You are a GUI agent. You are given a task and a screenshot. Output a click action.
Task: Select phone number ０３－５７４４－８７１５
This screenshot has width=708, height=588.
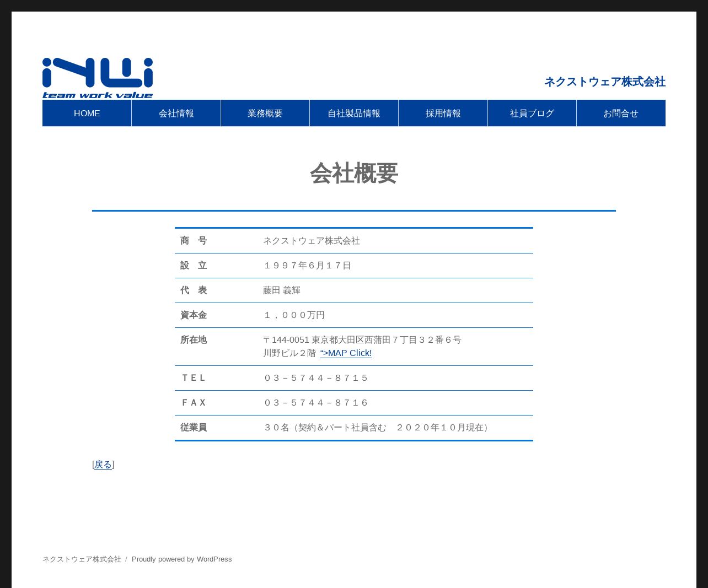[316, 378]
